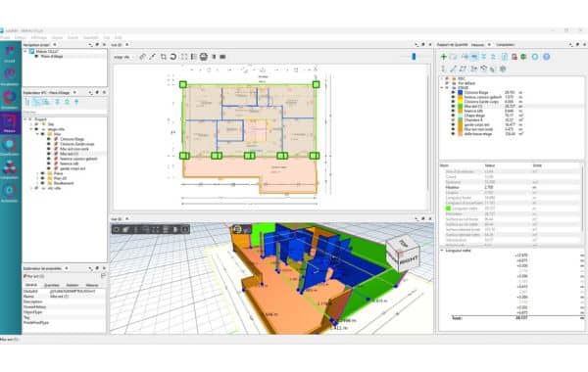This screenshot has height=372, width=588.
Task: Click the first icon in IFC explorer toolbar
Action: pyautogui.click(x=27, y=102)
